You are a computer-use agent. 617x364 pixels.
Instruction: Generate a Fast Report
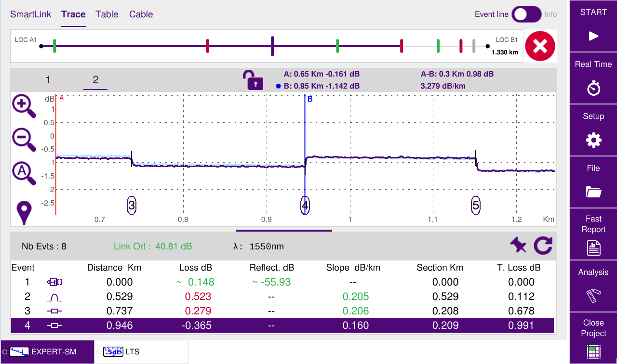593,234
